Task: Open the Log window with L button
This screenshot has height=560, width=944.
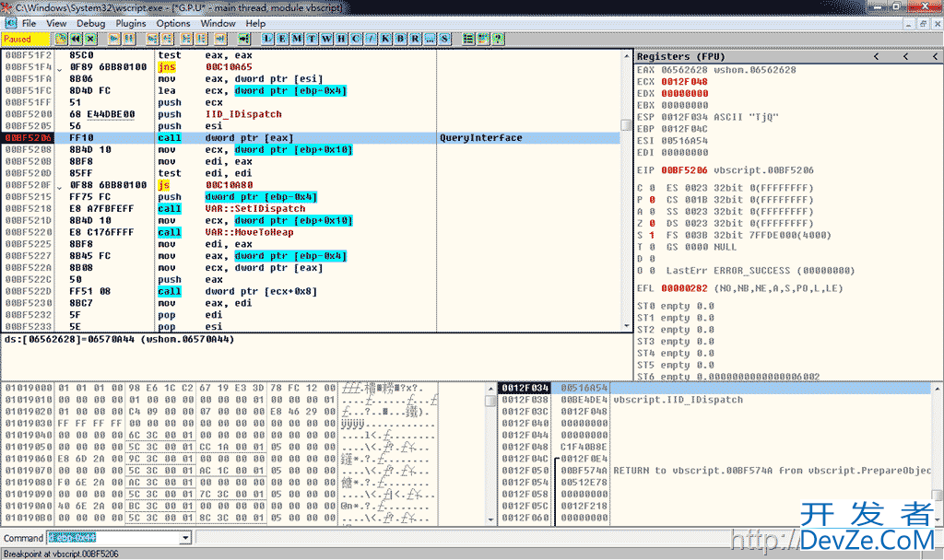Action: [x=267, y=39]
